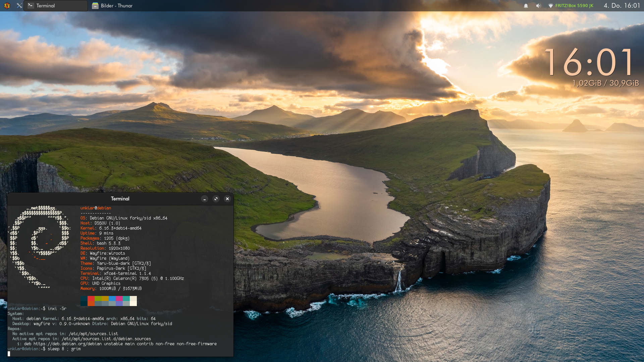Maximize the Terminal window
Viewport: 644px width, 362px height.
pos(216,199)
